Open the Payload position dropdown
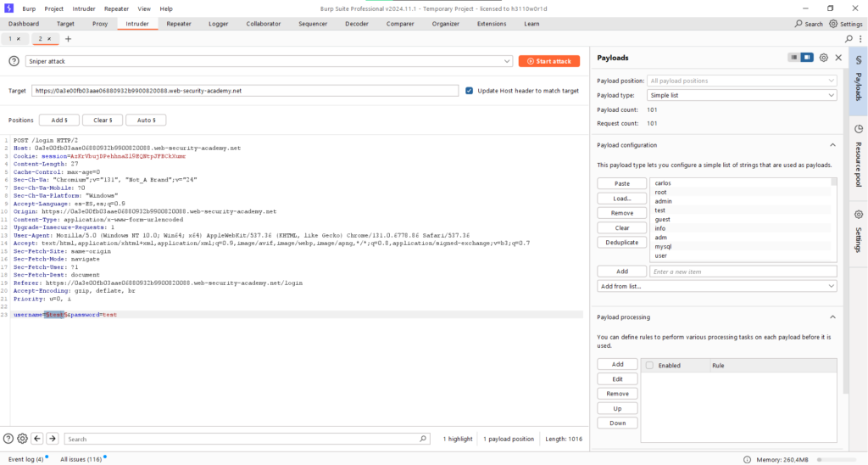This screenshot has width=868, height=465. [x=742, y=81]
